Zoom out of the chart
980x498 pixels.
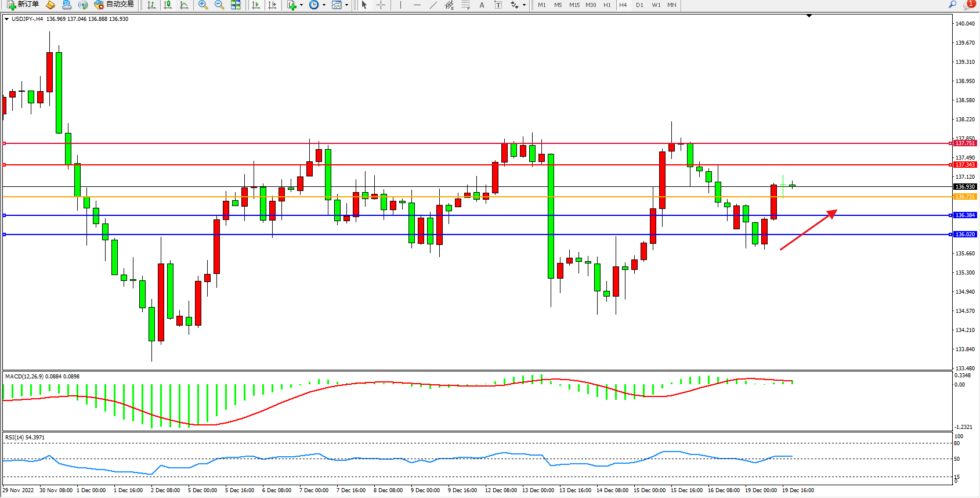coord(219,5)
